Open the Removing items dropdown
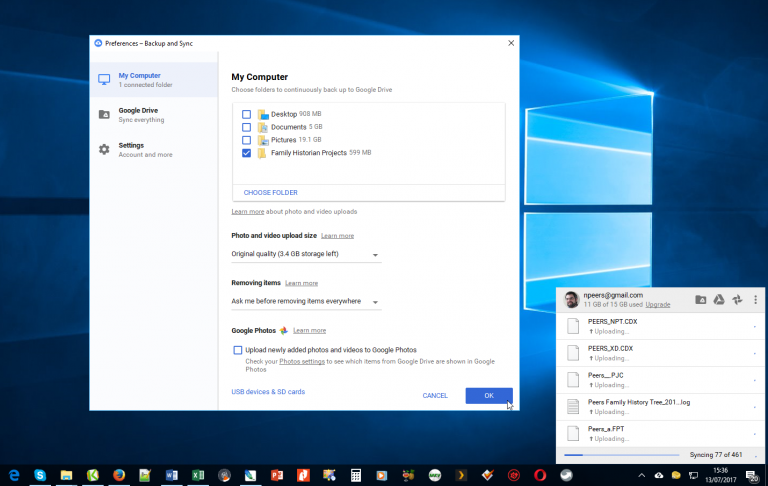The height and width of the screenshot is (486, 768). tap(306, 301)
